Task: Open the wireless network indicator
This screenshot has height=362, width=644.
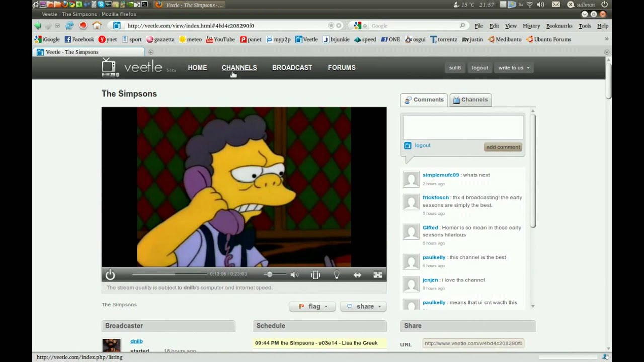Action: 529,5
